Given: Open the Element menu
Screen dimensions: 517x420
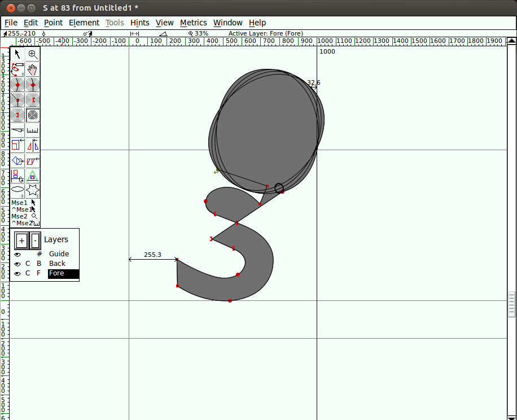Looking at the screenshot, I should click(x=84, y=23).
